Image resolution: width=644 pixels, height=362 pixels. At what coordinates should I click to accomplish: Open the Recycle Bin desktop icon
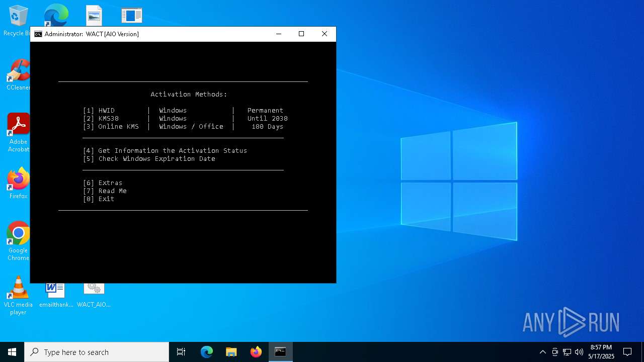[x=18, y=20]
